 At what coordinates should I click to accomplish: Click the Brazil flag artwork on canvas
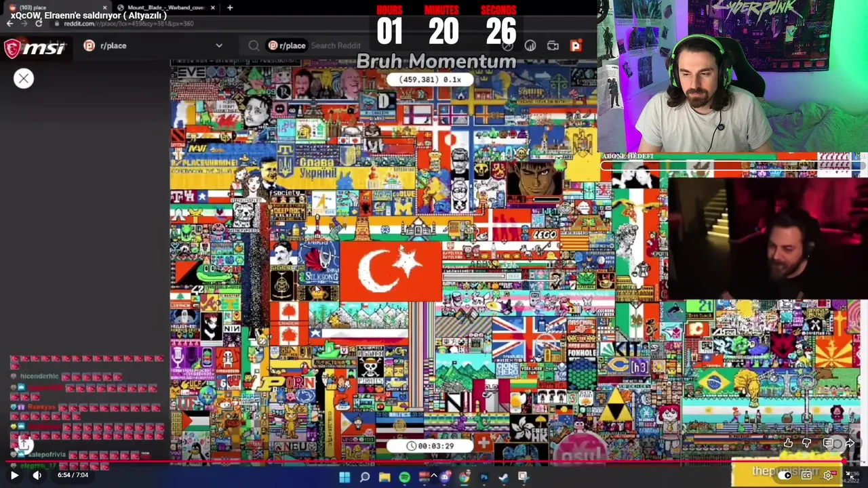tap(714, 381)
